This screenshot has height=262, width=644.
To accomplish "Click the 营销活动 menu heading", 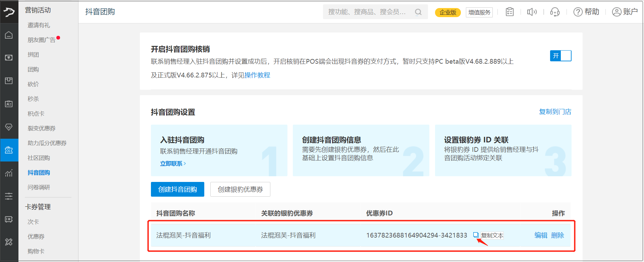I will coord(38,10).
